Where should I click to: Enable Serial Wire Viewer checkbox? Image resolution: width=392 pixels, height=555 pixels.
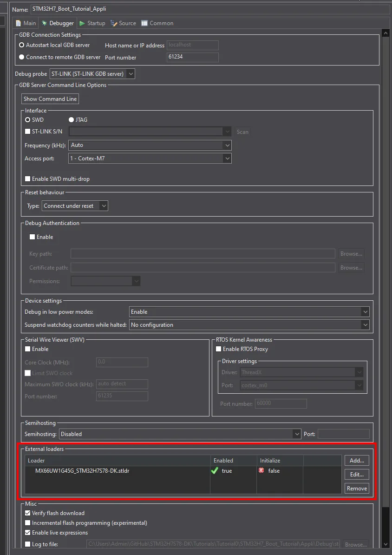27,349
